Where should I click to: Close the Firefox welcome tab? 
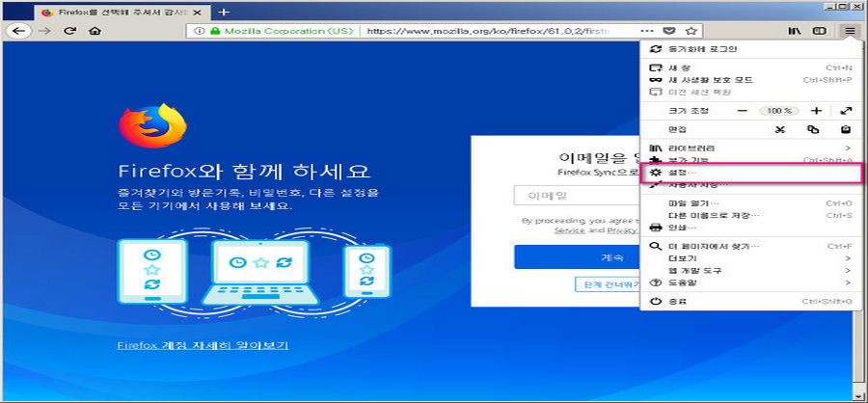(x=198, y=13)
